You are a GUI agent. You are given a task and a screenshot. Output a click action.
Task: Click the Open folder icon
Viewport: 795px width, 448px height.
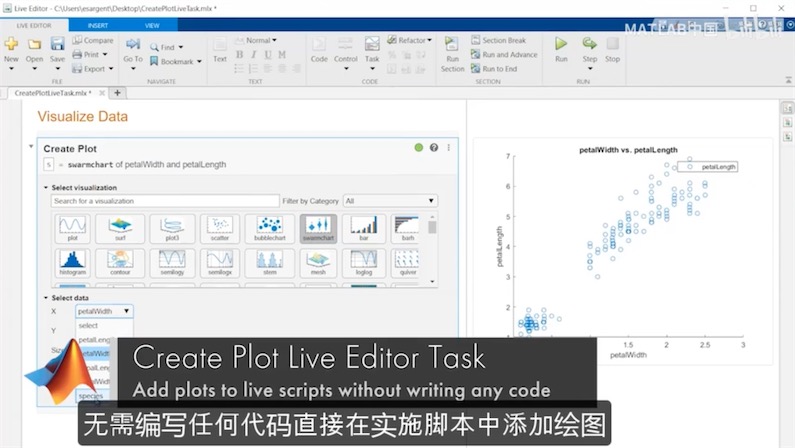(x=34, y=45)
